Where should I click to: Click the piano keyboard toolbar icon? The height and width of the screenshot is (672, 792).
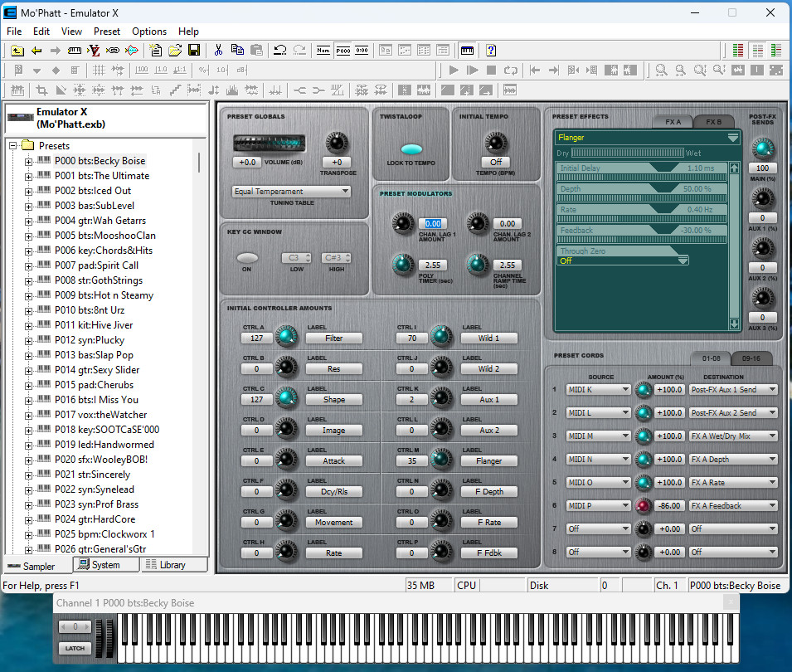tap(467, 51)
